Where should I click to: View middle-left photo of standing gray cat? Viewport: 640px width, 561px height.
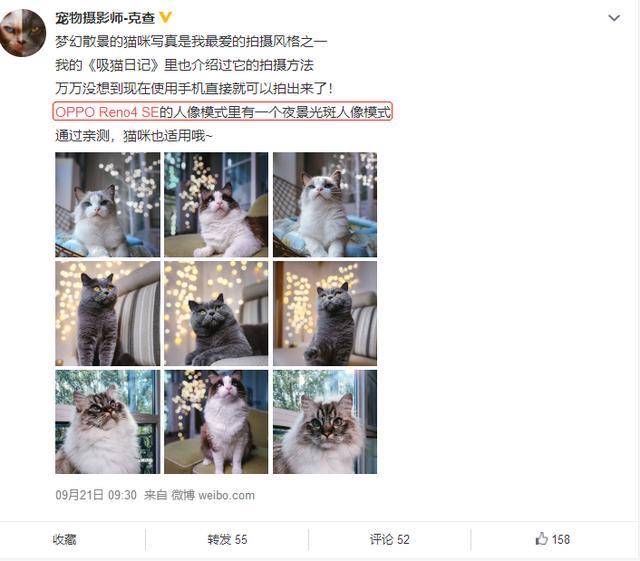click(x=108, y=314)
